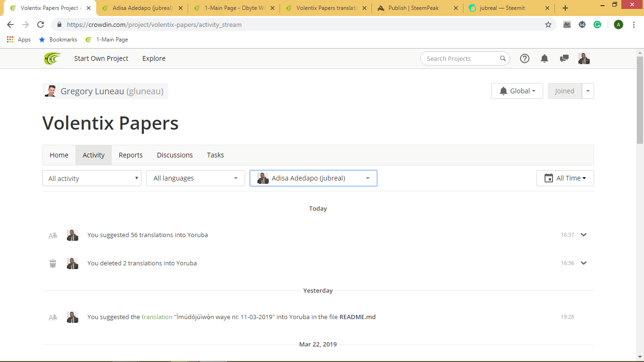The image size is (644, 362).
Task: Open Bookmarks folder in bookmarks bar
Action: (58, 40)
